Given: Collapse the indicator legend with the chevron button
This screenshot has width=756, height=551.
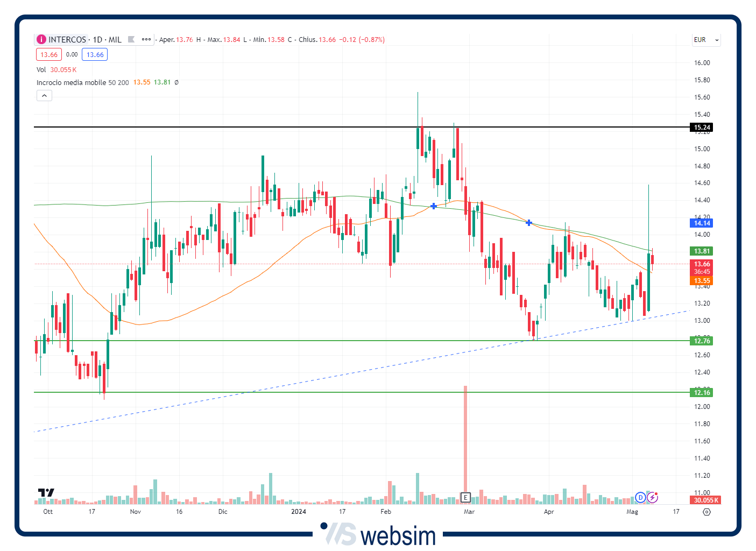Looking at the screenshot, I should (44, 96).
